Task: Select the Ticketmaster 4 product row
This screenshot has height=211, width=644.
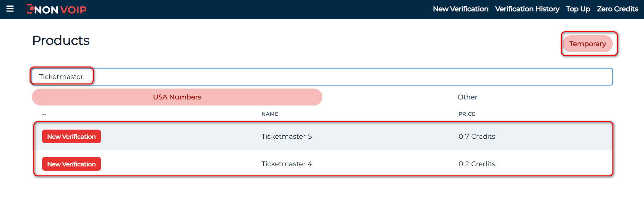Action: click(x=286, y=164)
